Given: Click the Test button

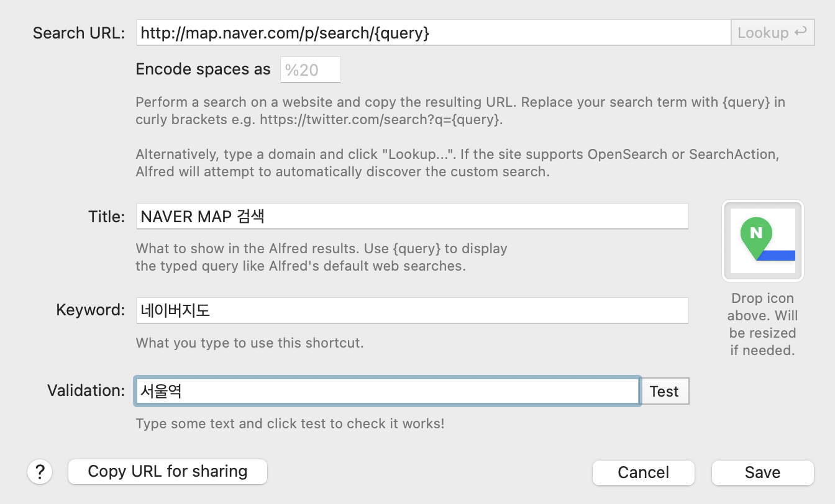Looking at the screenshot, I should [x=664, y=391].
